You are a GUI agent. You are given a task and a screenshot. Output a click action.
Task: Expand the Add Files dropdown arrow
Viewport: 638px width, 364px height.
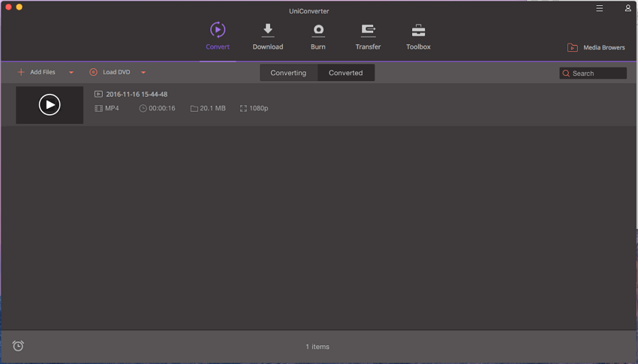[71, 72]
